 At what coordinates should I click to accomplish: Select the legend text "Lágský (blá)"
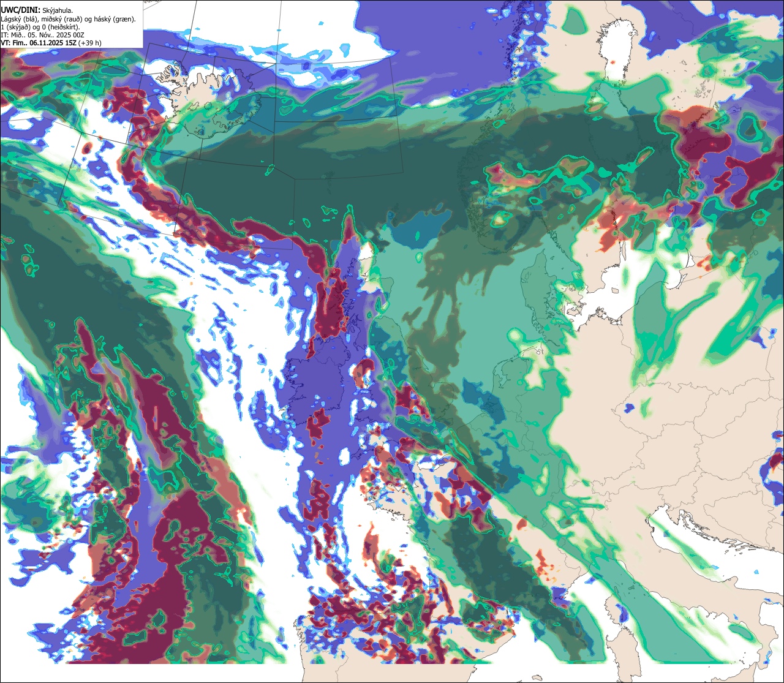click(18, 20)
